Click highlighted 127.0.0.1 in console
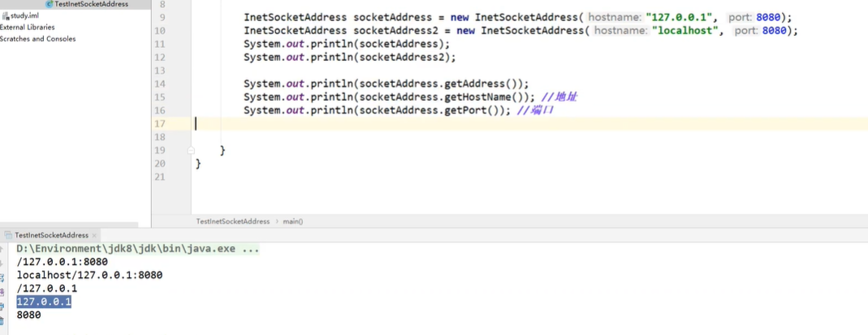Screen dimensions: 868x335 tap(44, 302)
